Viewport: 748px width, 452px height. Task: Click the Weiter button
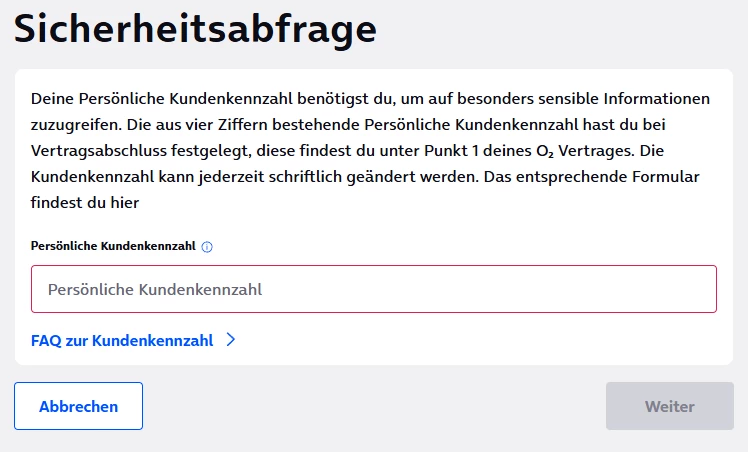coord(669,406)
